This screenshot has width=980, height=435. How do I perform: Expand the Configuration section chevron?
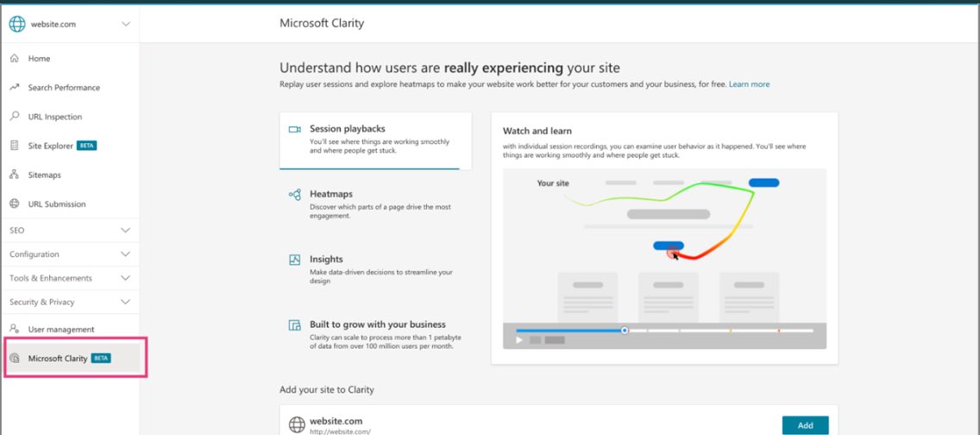126,255
